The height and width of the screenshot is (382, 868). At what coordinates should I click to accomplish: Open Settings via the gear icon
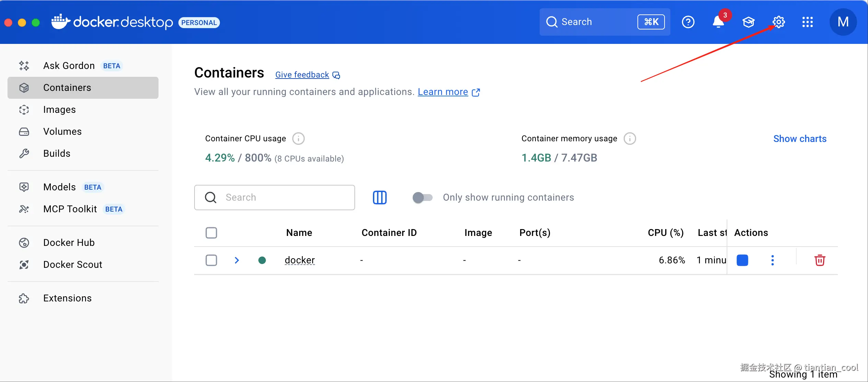click(778, 22)
